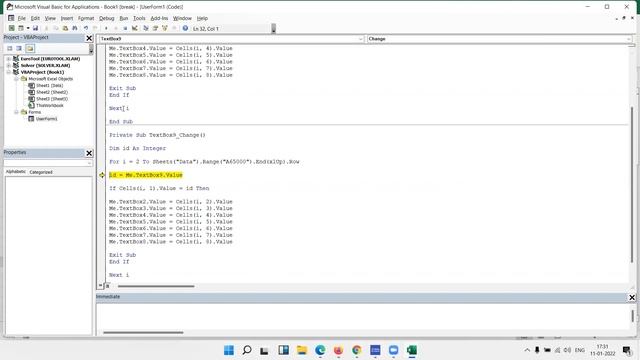
Task: Open the View menu
Action: tap(50, 18)
